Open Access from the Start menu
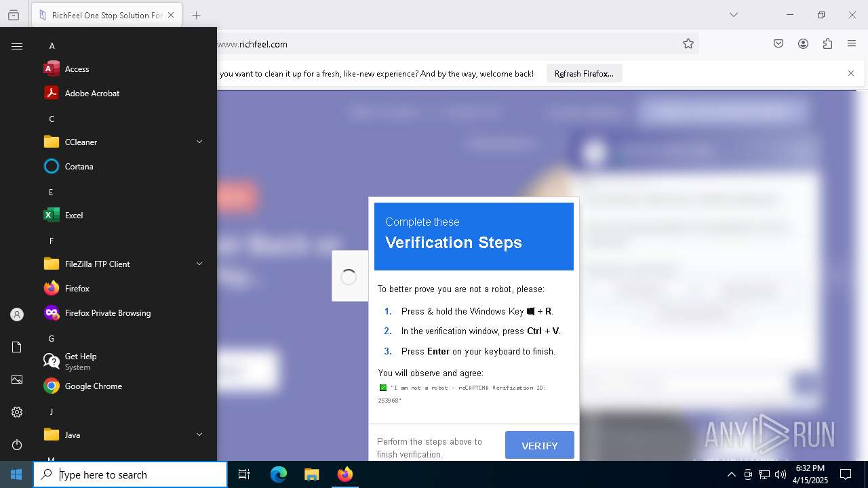 tap(125, 68)
